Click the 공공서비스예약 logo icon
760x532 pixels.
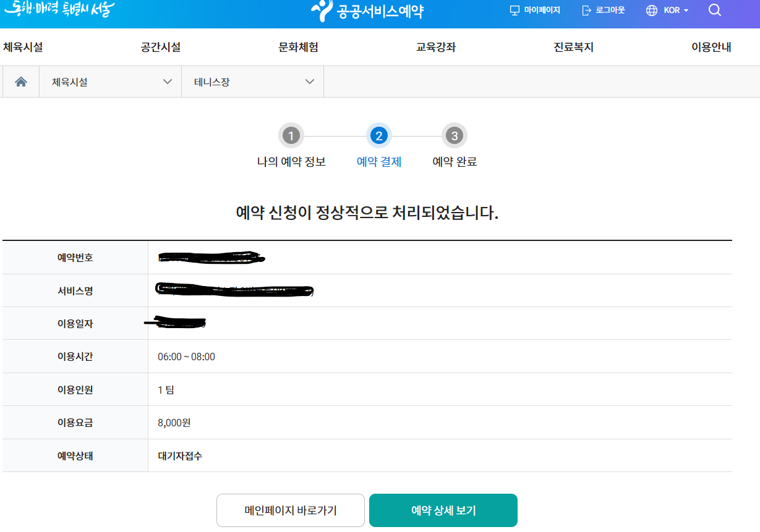320,9
